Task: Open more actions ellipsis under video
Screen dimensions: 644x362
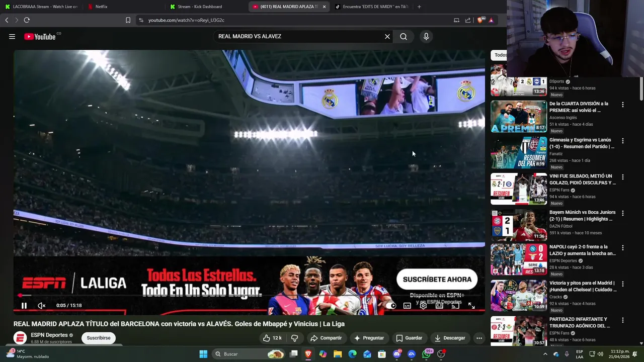Action: click(479, 338)
